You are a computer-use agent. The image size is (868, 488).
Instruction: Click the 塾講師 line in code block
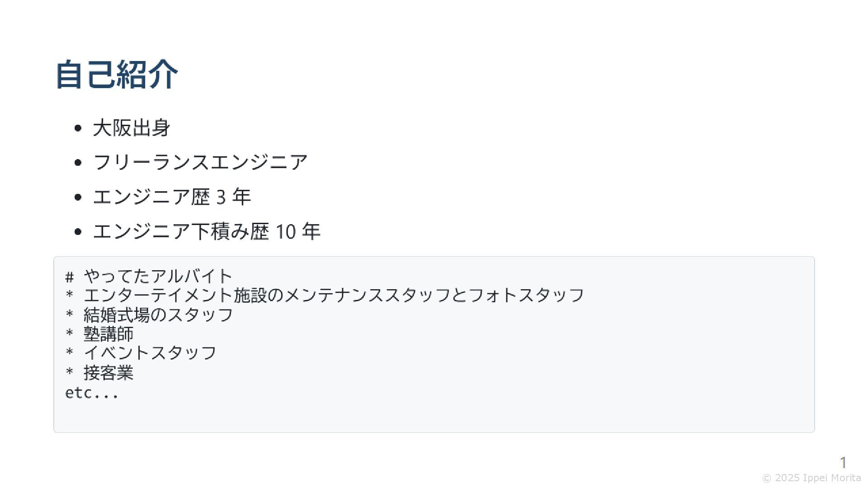(x=99, y=334)
